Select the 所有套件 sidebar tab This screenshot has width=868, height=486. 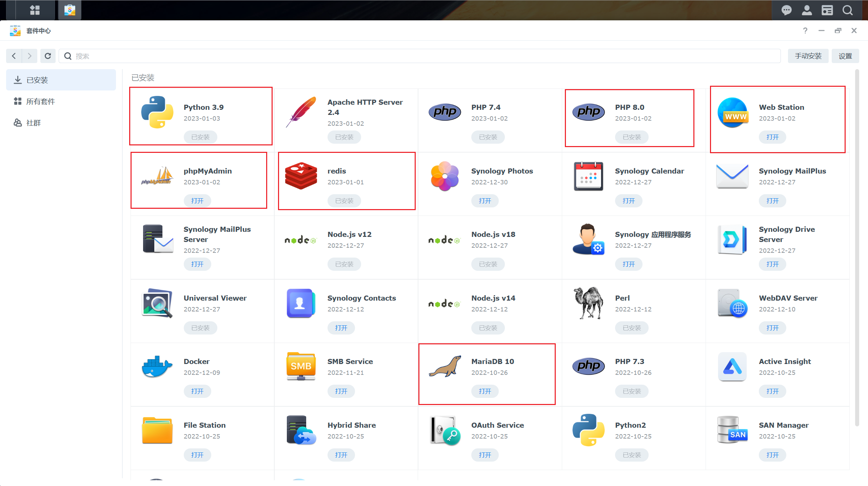(x=61, y=101)
